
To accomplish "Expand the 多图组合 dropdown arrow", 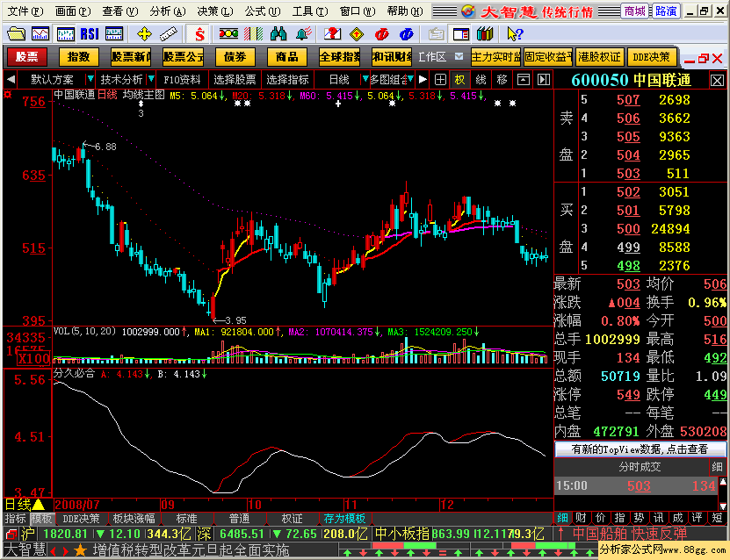I will coord(410,79).
